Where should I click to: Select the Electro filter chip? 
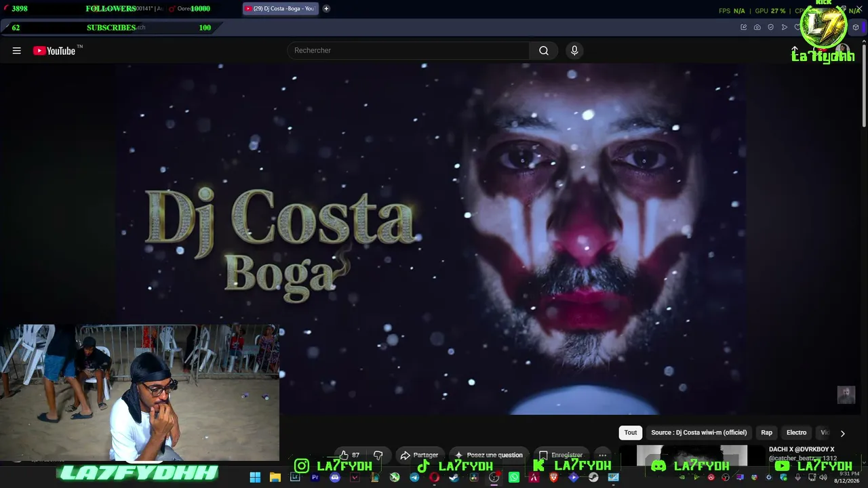pyautogui.click(x=796, y=432)
